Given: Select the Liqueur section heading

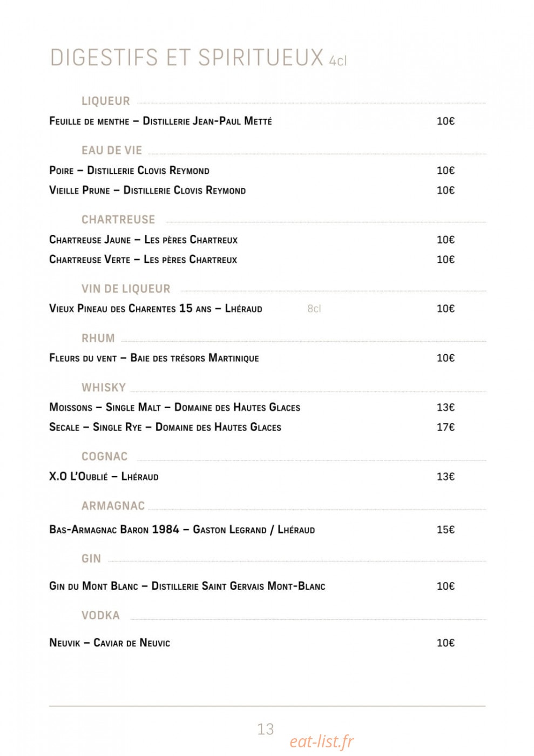Looking at the screenshot, I should point(106,101).
